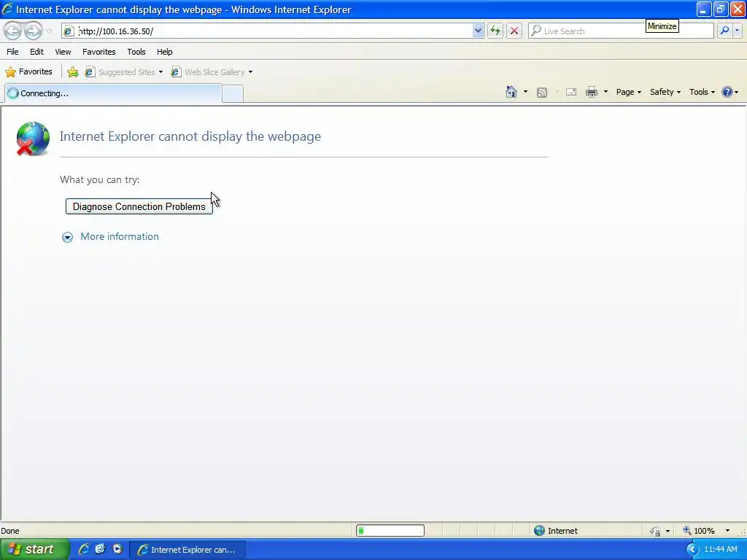Expand More information section arrow
This screenshot has width=747, height=560.
(x=68, y=237)
